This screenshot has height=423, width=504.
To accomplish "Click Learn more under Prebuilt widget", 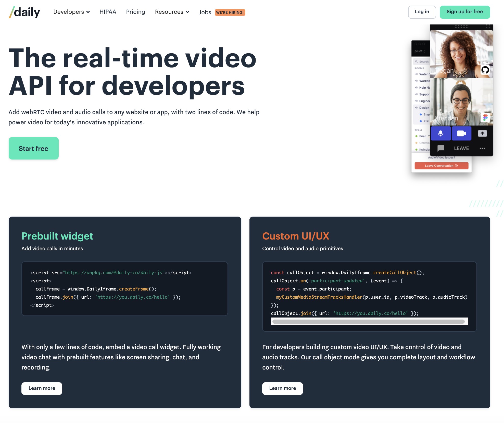I will click(42, 388).
